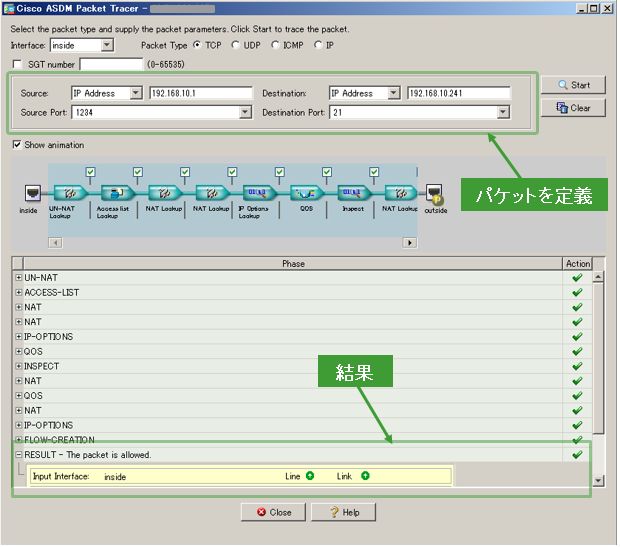Screen dimensions: 620x547
Task: Click the INSPECT row action checkmark
Action: coord(578,367)
